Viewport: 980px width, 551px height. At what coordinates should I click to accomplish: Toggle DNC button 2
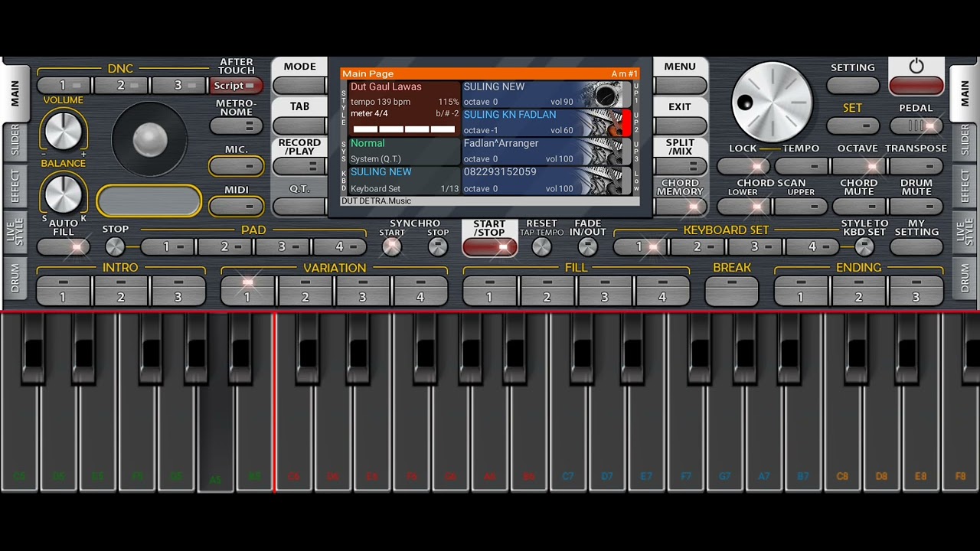tap(122, 86)
